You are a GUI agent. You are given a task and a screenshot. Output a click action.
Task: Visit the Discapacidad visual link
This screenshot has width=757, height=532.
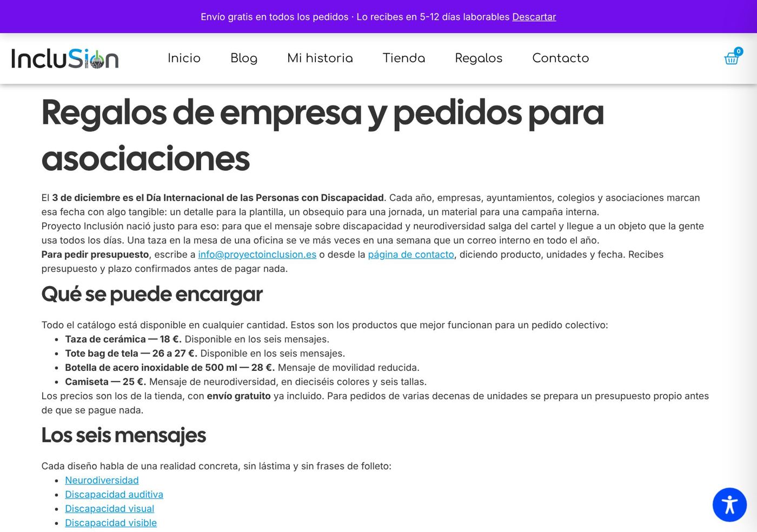pos(110,509)
